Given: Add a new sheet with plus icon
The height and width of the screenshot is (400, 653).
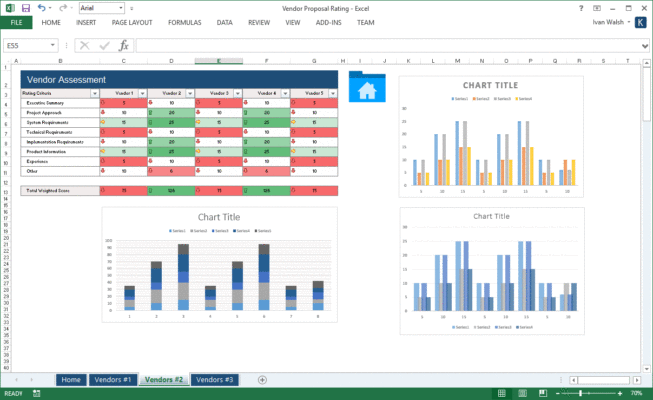Looking at the screenshot, I should click(262, 380).
